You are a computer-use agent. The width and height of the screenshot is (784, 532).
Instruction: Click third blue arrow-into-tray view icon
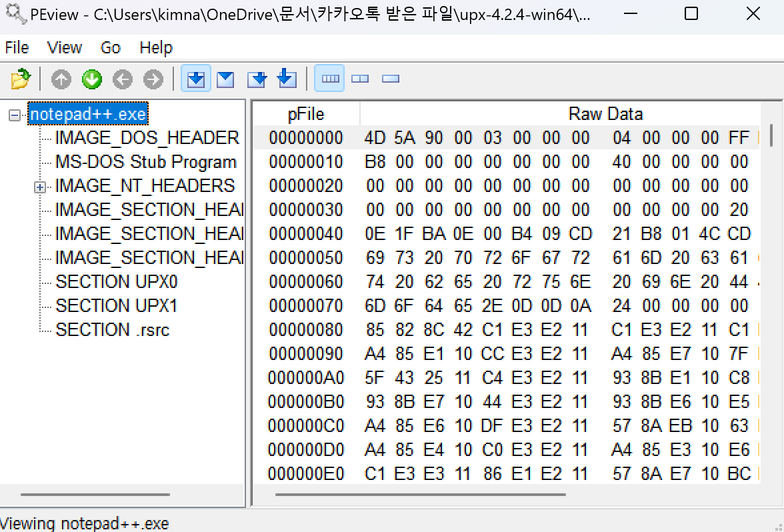point(257,79)
